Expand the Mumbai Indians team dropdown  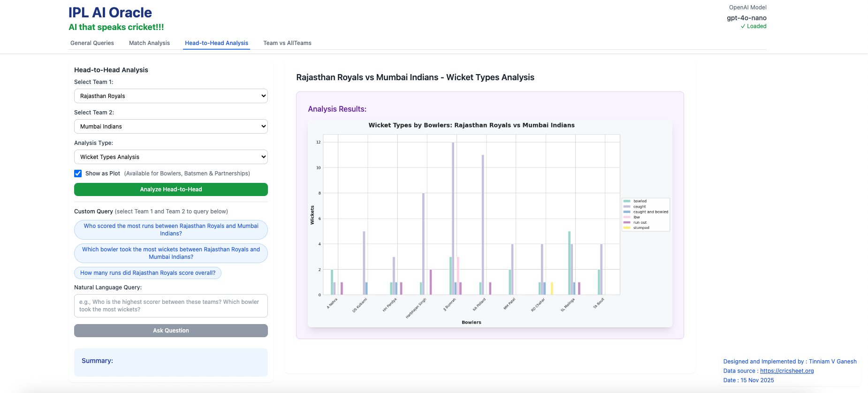[x=171, y=127]
